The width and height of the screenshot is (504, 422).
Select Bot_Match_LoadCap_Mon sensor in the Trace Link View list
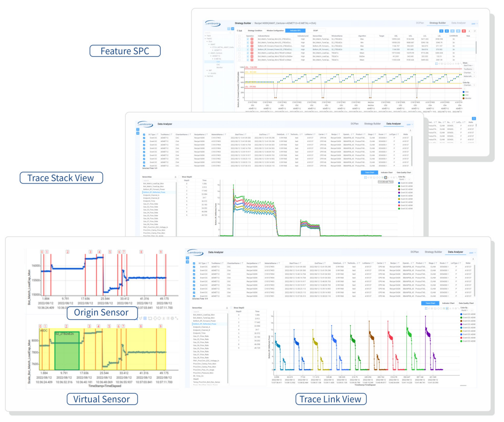tap(204, 315)
